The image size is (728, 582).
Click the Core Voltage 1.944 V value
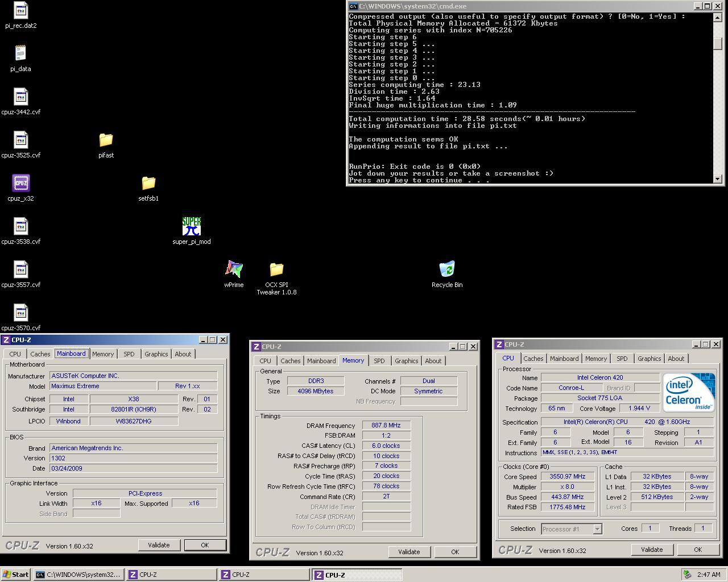pos(639,409)
